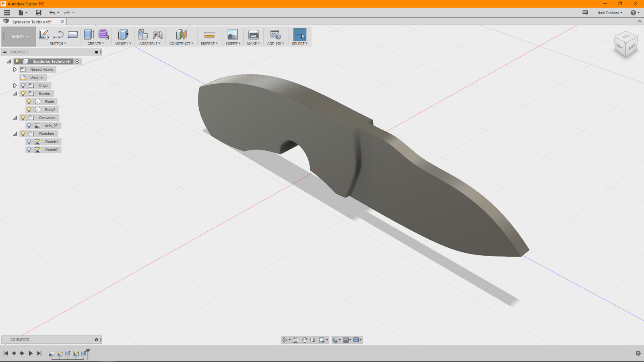644x362 pixels.
Task: Open the 3D Print make tool
Action: [x=254, y=35]
